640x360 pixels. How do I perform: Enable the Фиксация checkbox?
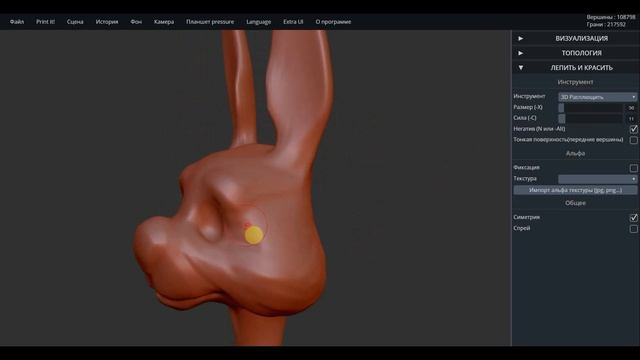[x=633, y=168]
